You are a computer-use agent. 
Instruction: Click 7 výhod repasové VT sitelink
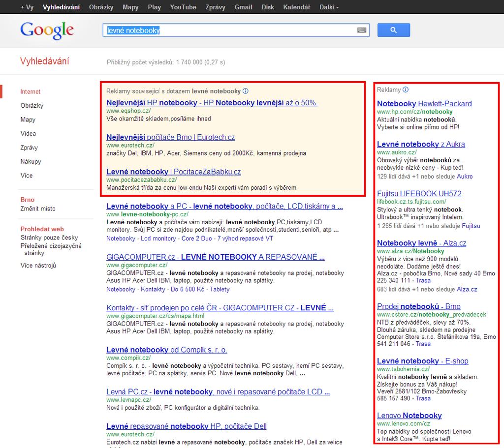coord(245,239)
